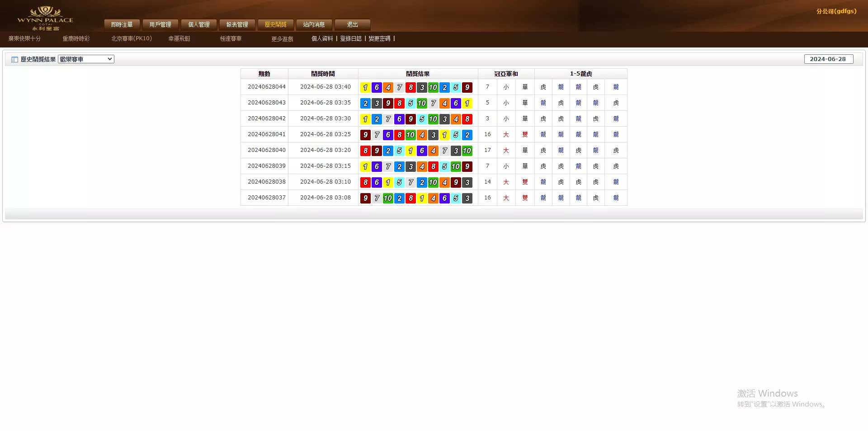Click the dark number 9 ball in period 20240628037

[x=365, y=198]
